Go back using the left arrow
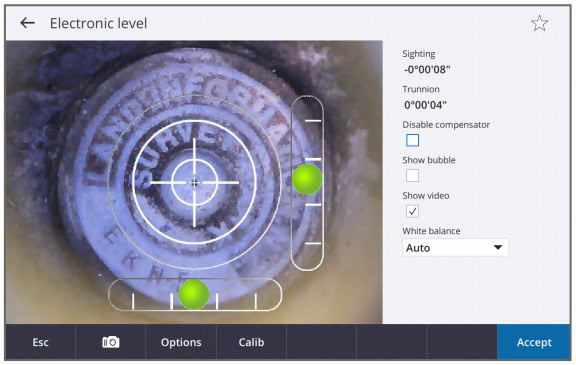 click(x=28, y=23)
